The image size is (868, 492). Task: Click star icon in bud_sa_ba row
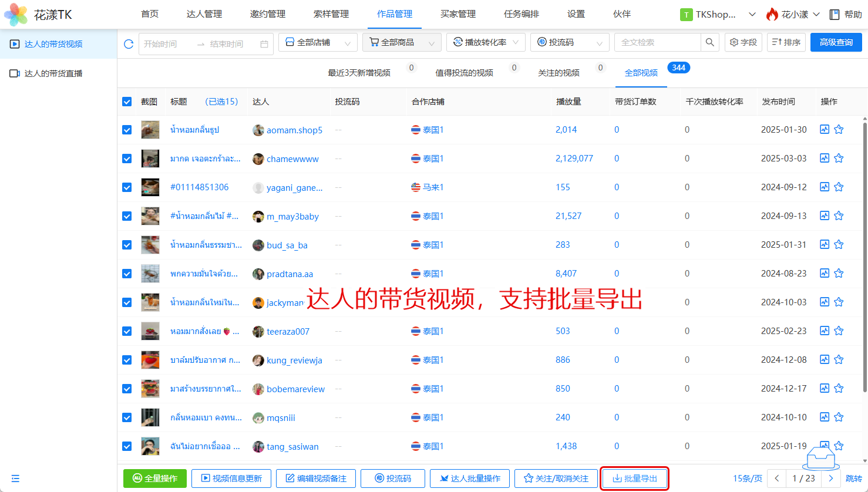click(839, 245)
